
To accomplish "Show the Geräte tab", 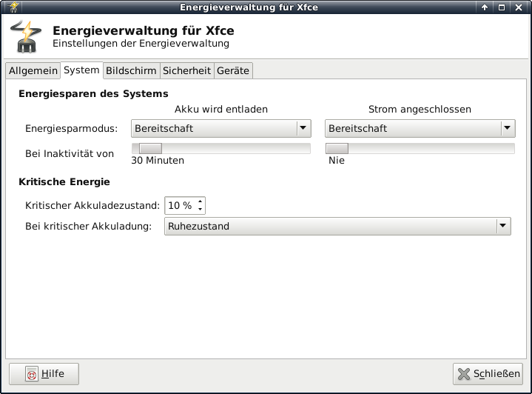I will click(x=233, y=70).
